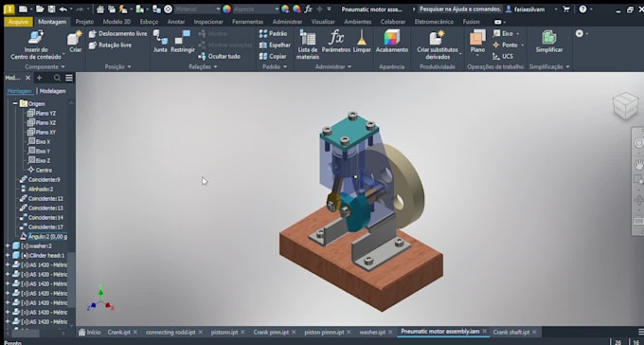Image resolution: width=644 pixels, height=345 pixels.
Task: Expand the Cilinder head:1 tree node
Action: (7, 255)
